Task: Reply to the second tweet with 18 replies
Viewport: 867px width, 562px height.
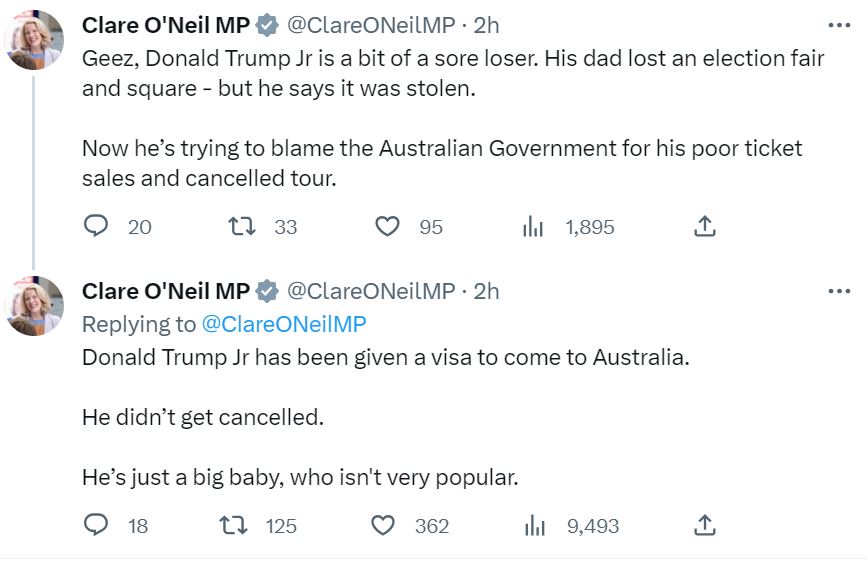Action: coord(96,525)
